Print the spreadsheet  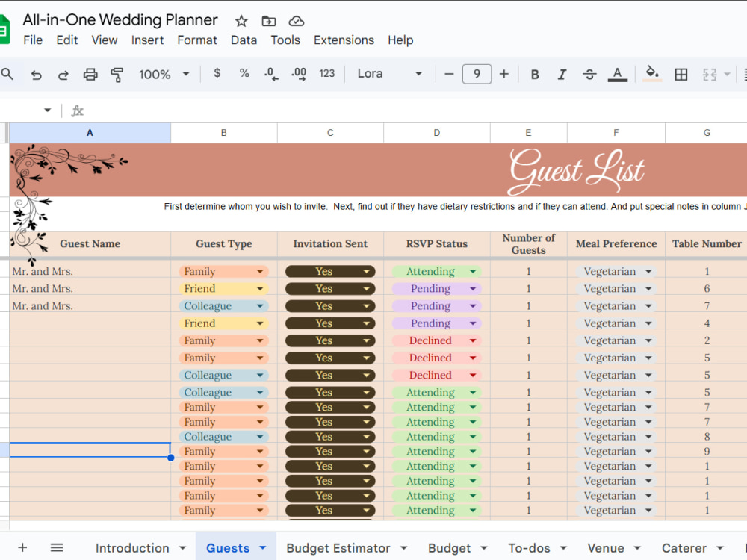(90, 74)
